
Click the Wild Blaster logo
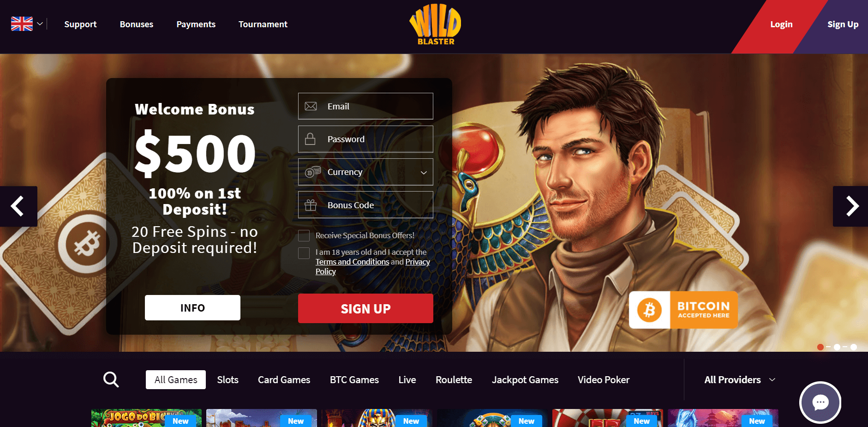coord(435,24)
